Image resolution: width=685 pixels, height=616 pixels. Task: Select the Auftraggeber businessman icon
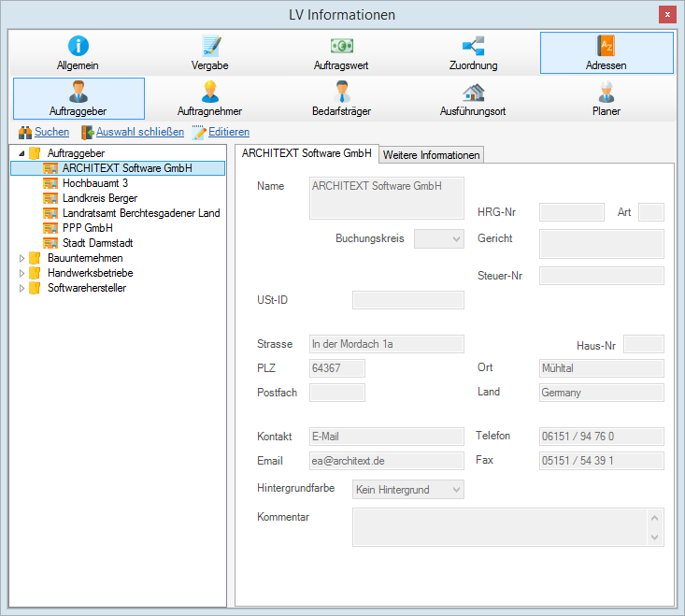tap(78, 92)
